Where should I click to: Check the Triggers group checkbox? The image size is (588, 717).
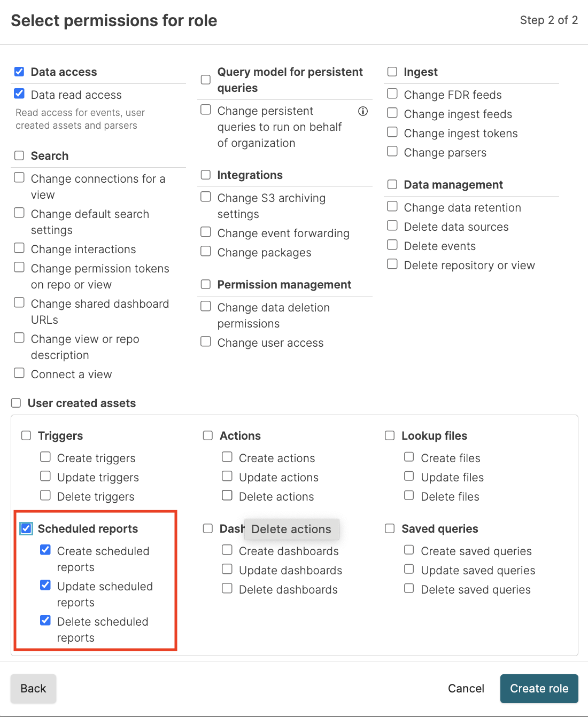(26, 435)
